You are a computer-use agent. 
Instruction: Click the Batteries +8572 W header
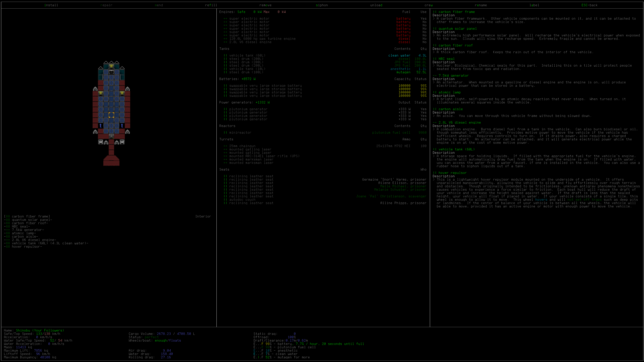(x=238, y=79)
